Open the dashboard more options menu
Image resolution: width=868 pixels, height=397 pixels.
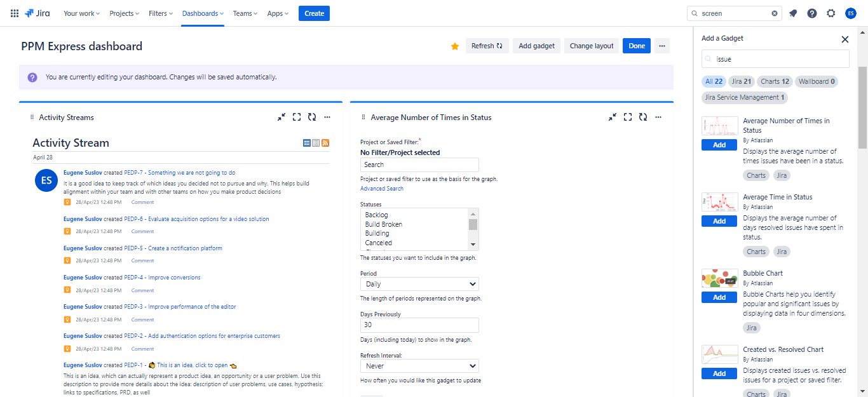pyautogui.click(x=662, y=46)
